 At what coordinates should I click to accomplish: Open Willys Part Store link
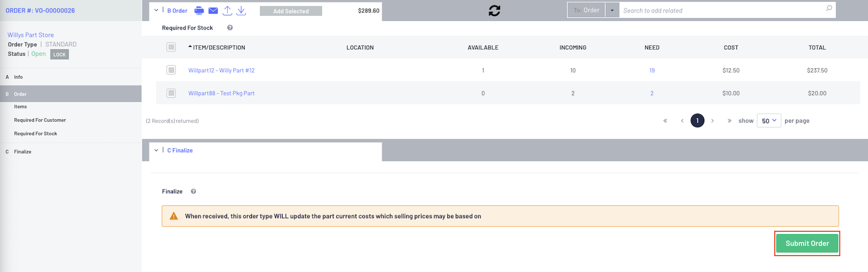31,35
